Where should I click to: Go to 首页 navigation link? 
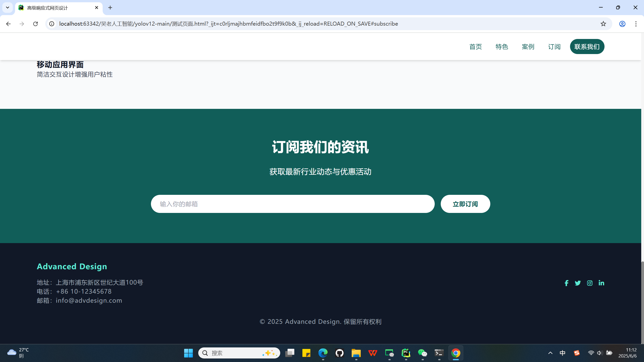pyautogui.click(x=475, y=47)
